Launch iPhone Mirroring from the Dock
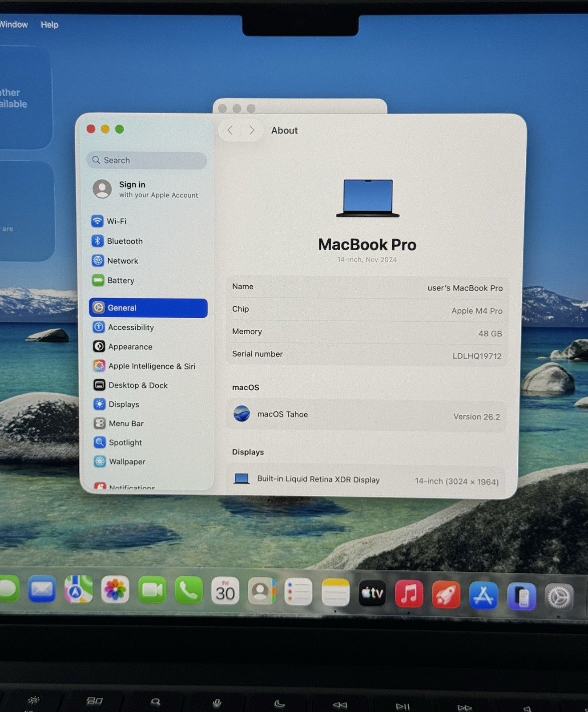 coord(521,596)
